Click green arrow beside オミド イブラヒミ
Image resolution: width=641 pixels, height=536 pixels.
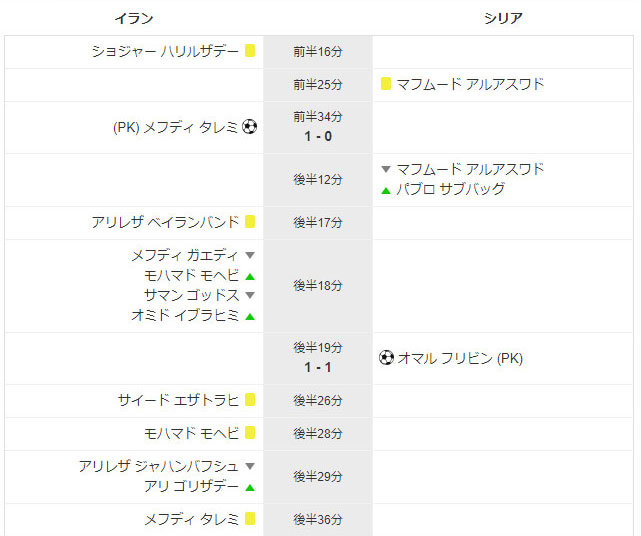click(x=250, y=316)
